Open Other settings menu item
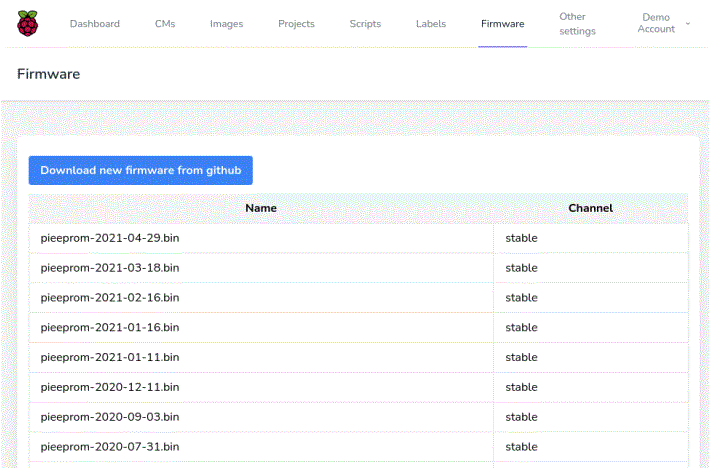The height and width of the screenshot is (476, 719). 577,24
